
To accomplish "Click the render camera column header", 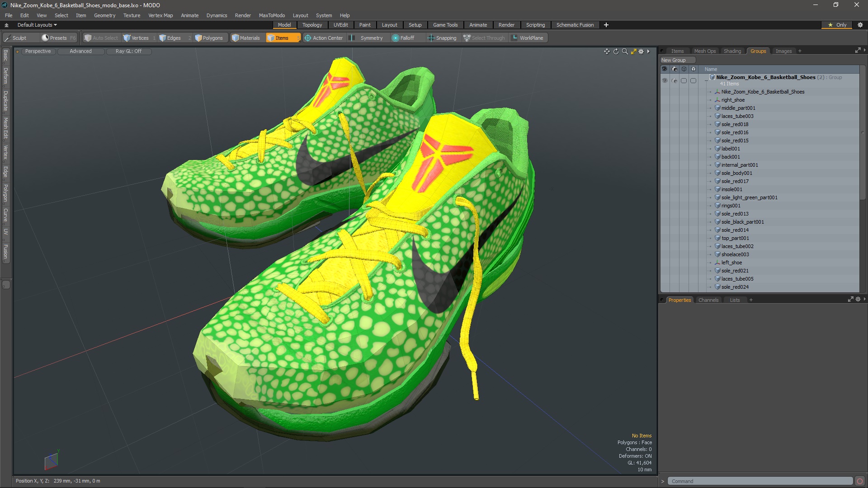I will click(x=675, y=69).
